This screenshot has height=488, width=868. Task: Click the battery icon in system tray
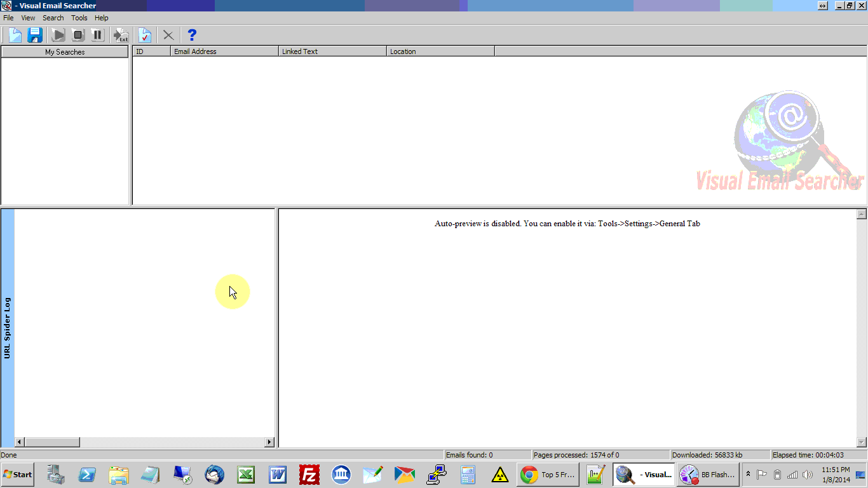777,475
